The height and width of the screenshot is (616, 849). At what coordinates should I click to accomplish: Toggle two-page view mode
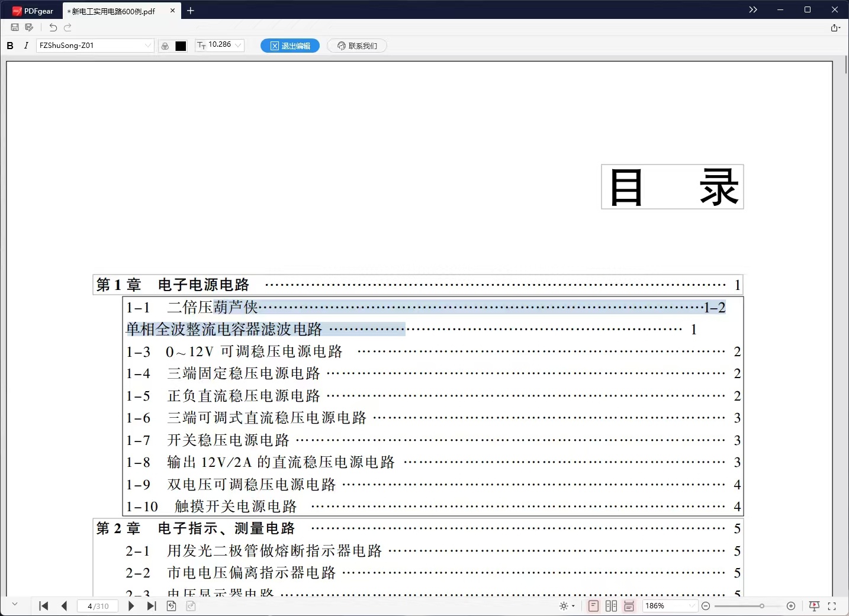pyautogui.click(x=611, y=606)
